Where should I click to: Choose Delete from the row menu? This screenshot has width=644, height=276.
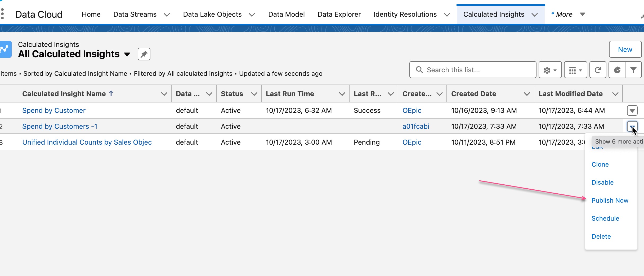(601, 237)
